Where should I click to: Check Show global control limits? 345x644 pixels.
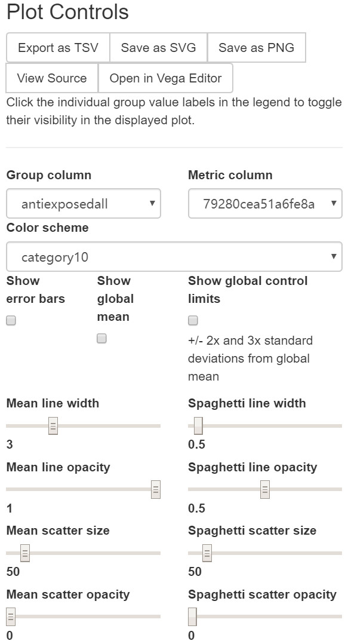[192, 320]
